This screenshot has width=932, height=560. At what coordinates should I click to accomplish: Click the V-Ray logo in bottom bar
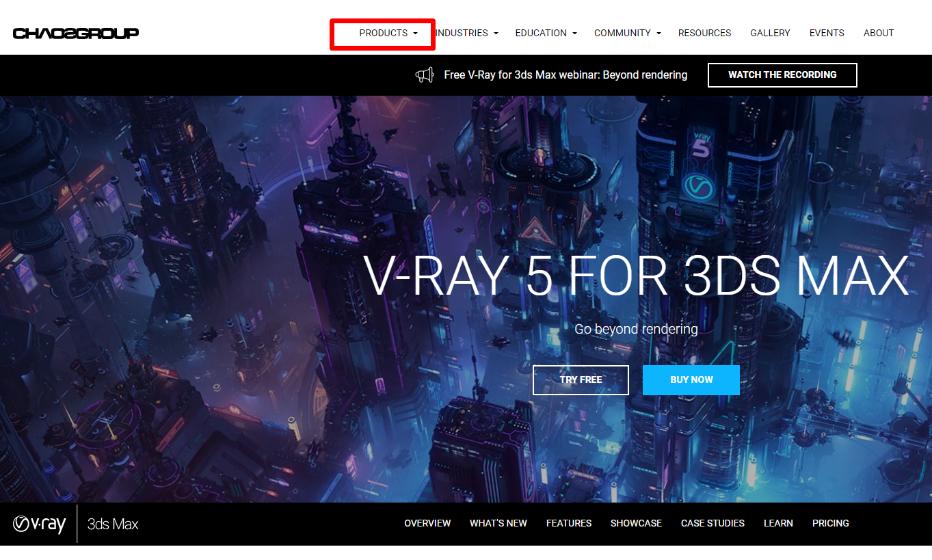click(40, 524)
